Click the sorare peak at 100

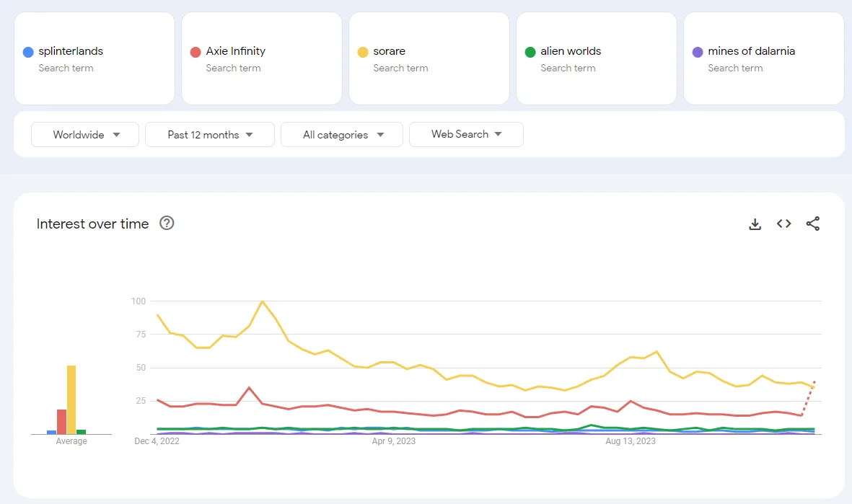263,301
